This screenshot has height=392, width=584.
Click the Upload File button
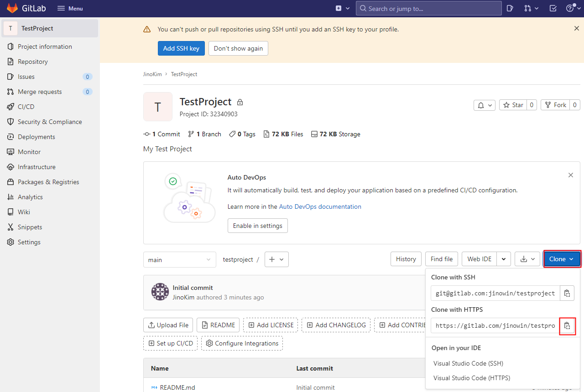[x=168, y=325]
